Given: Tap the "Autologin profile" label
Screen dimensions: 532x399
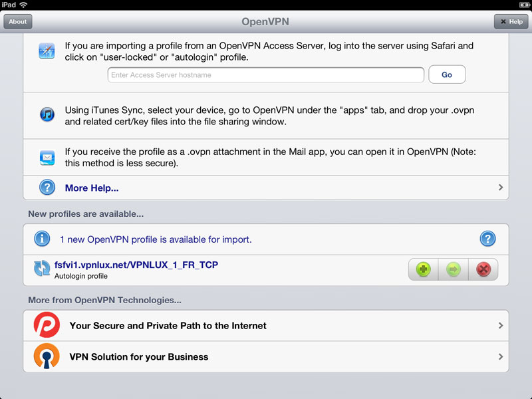Looking at the screenshot, I should pyautogui.click(x=80, y=276).
